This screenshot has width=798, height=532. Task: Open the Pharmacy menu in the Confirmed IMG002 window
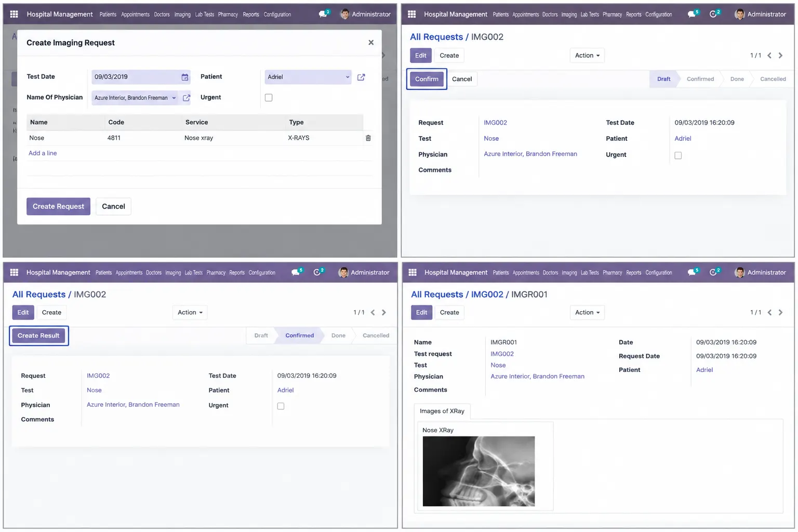tap(216, 273)
